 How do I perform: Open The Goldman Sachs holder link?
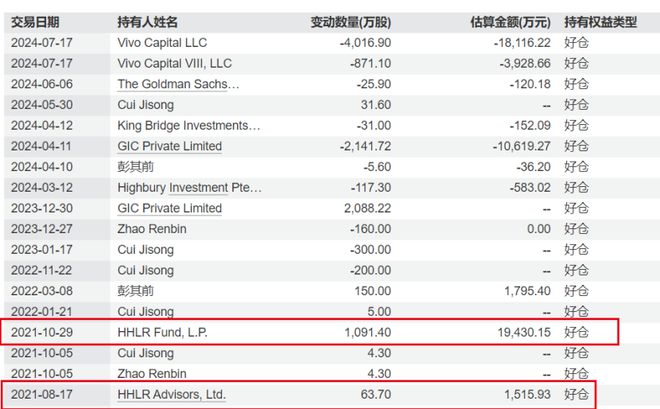(x=178, y=84)
